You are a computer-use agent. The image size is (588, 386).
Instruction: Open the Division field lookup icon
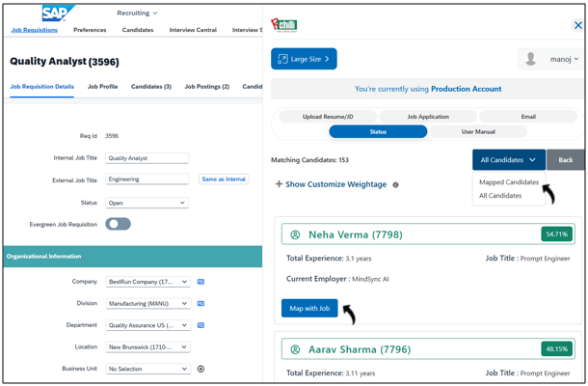[x=200, y=304]
